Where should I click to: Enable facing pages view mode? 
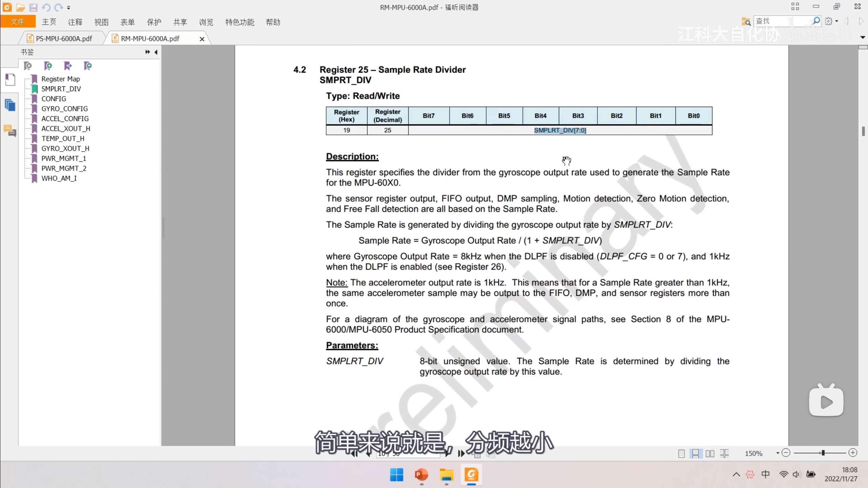click(x=710, y=453)
